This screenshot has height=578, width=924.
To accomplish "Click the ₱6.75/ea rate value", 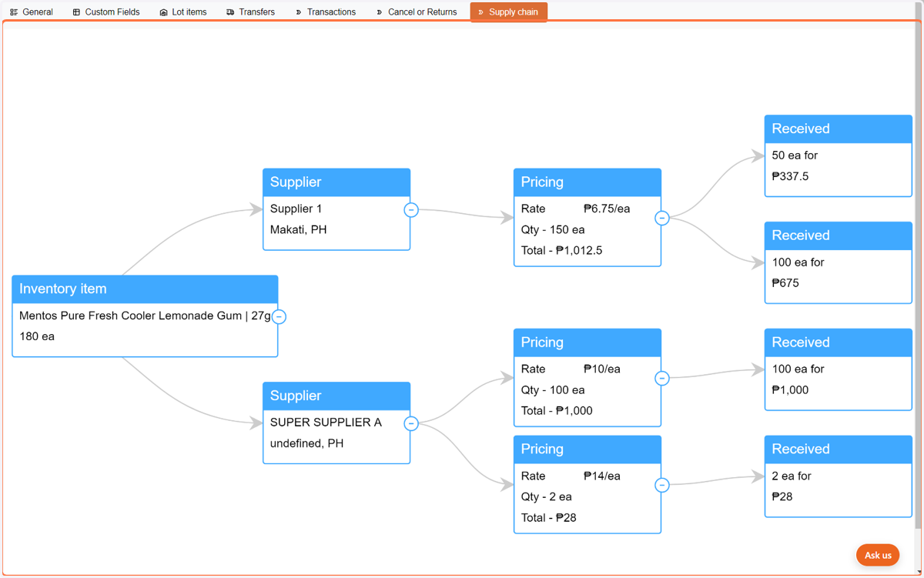I will (607, 209).
